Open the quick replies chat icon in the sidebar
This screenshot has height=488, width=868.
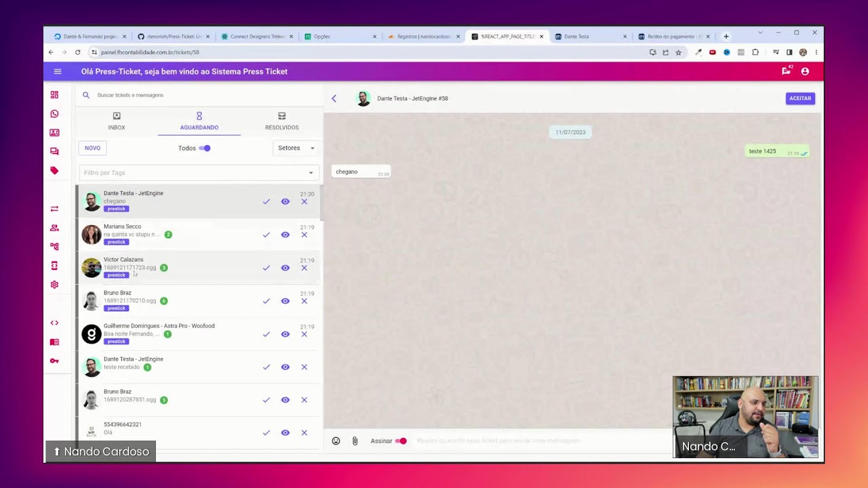coord(54,152)
